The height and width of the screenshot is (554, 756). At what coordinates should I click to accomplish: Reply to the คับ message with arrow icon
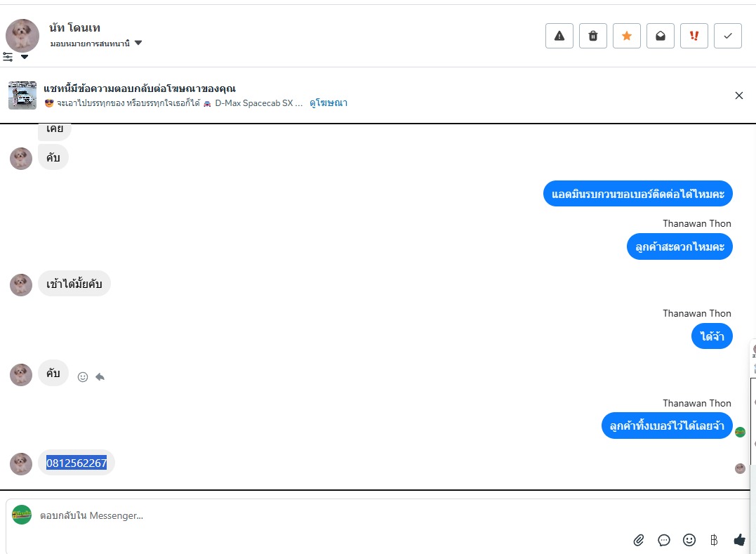click(100, 377)
